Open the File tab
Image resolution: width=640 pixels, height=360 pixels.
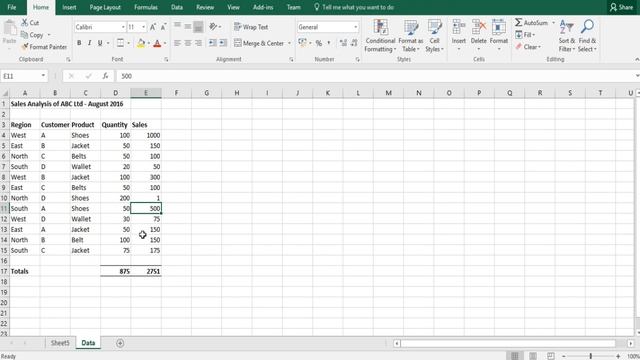pos(12,7)
